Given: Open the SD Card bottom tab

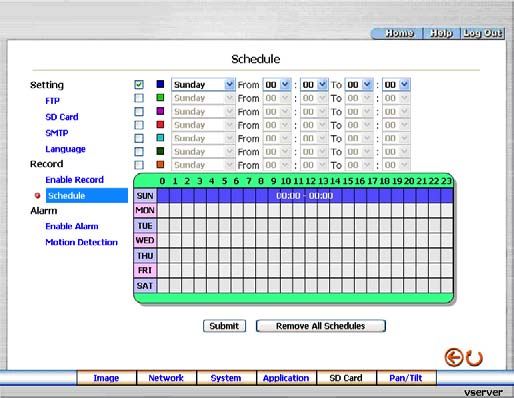Looking at the screenshot, I should [346, 378].
